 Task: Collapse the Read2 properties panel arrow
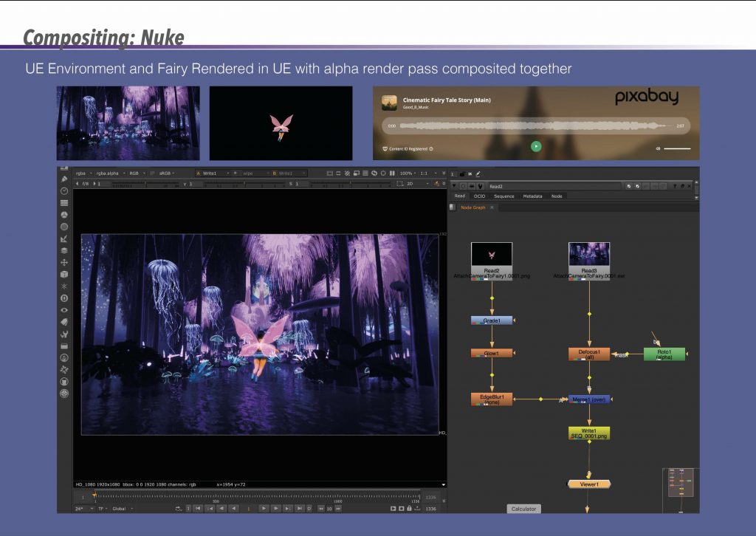click(454, 187)
